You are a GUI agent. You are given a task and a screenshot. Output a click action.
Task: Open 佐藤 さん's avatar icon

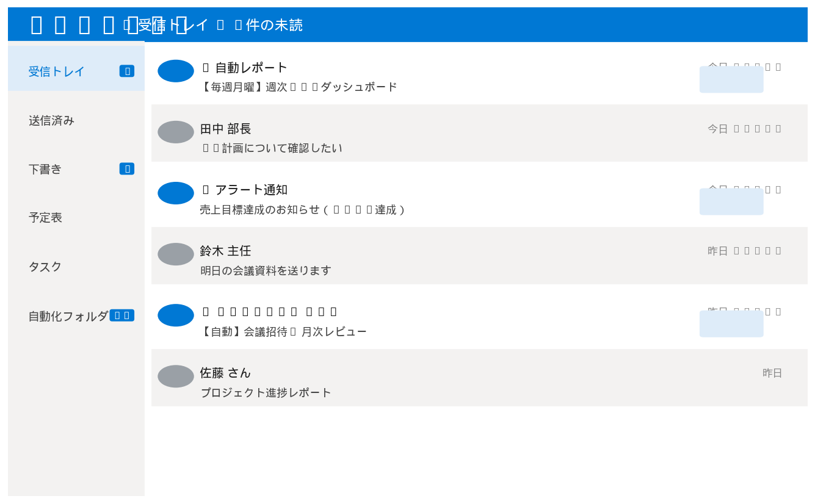[176, 376]
